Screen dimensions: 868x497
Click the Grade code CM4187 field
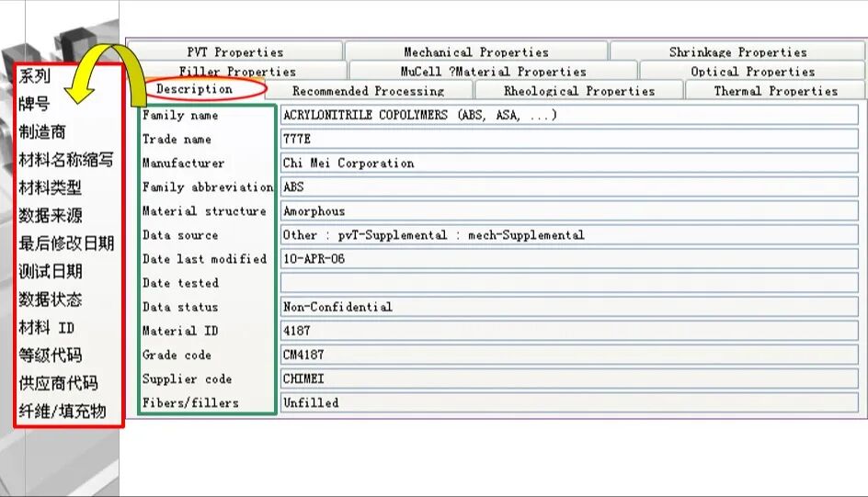[568, 355]
